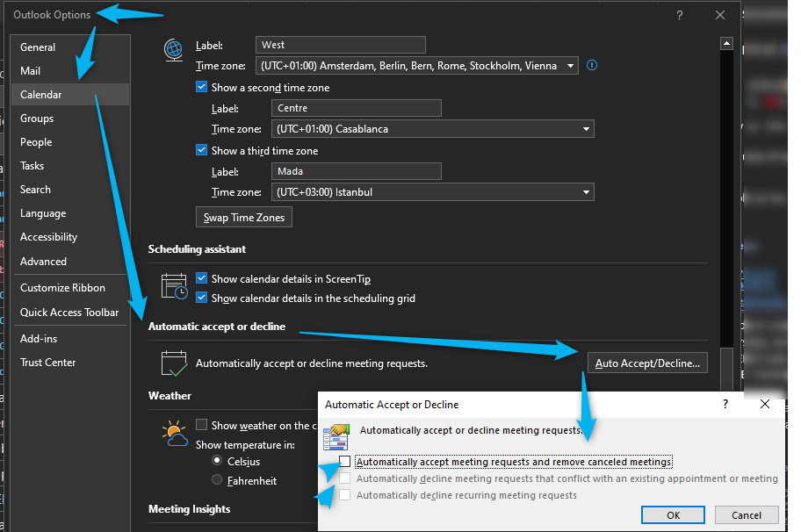Screen dimensions: 801x532
Task: Click the meeting requests icon in Automatic Accept dialog
Action: point(336,437)
